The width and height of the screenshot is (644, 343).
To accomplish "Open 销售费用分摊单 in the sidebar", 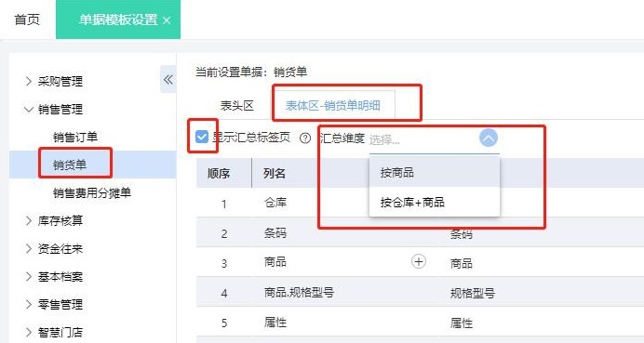I will [x=92, y=192].
